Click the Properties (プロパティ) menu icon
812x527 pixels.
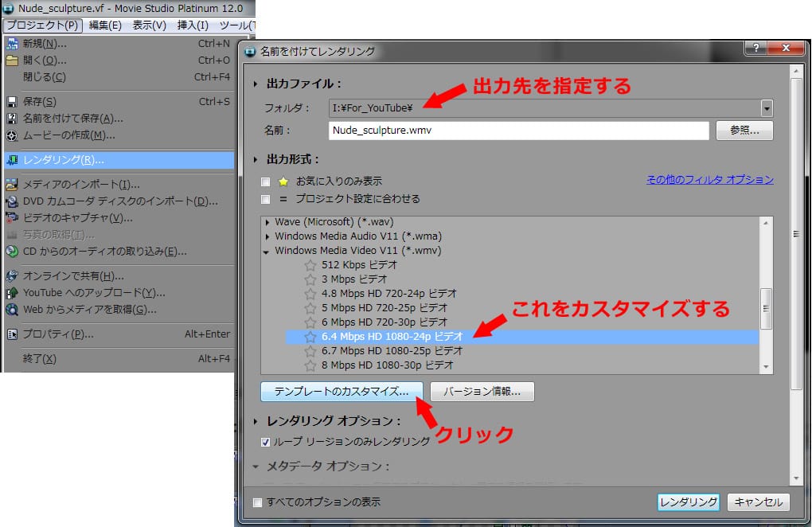click(12, 334)
